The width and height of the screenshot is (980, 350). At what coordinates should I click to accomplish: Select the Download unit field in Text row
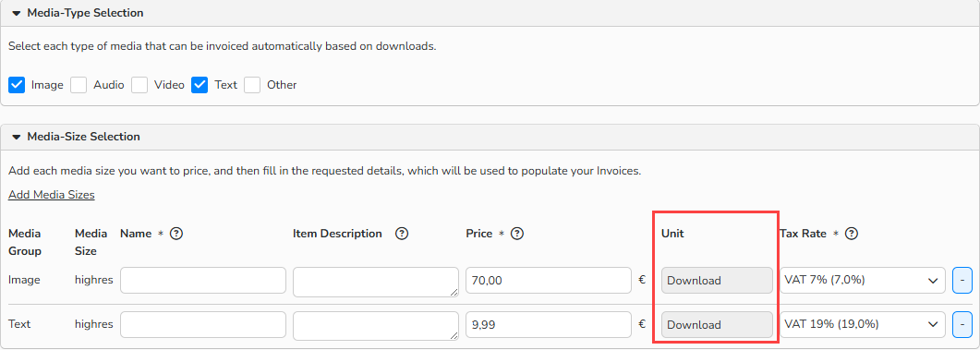coord(718,324)
